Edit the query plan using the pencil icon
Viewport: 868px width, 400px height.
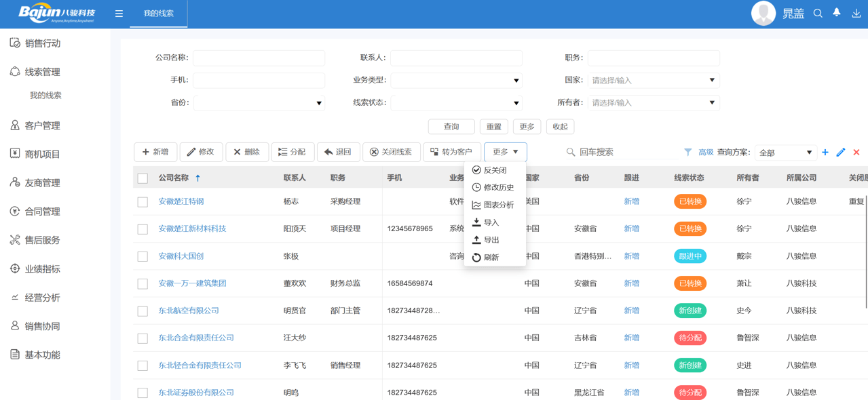pos(842,153)
